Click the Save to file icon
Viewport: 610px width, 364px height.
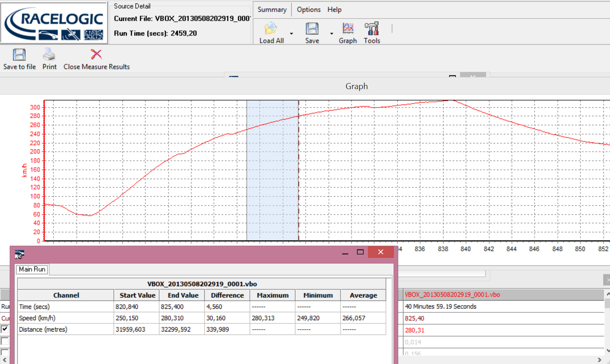click(x=19, y=55)
